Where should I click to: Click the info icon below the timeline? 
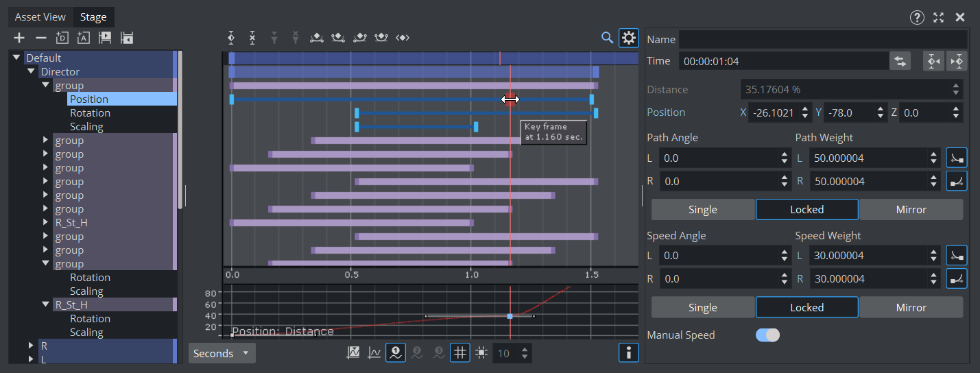[x=628, y=353]
